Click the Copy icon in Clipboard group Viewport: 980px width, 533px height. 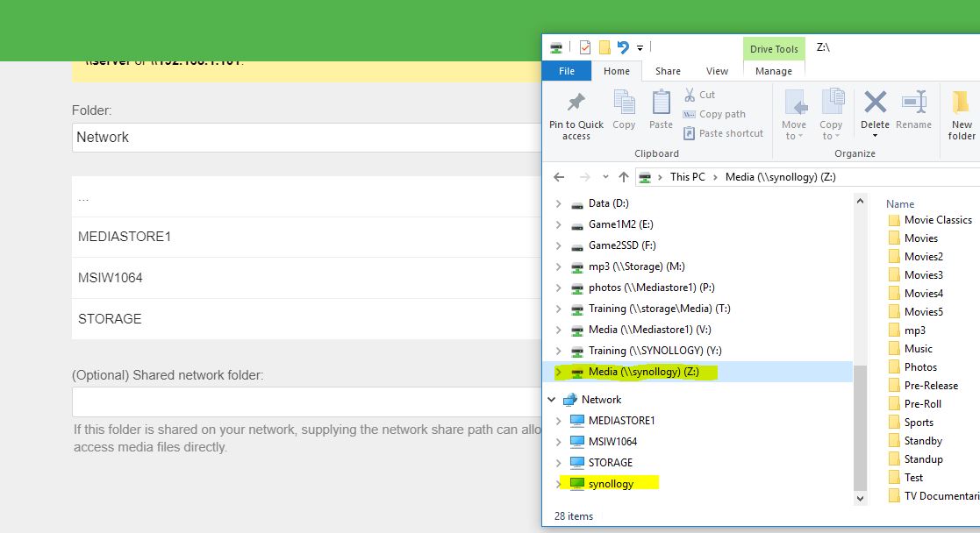624,103
